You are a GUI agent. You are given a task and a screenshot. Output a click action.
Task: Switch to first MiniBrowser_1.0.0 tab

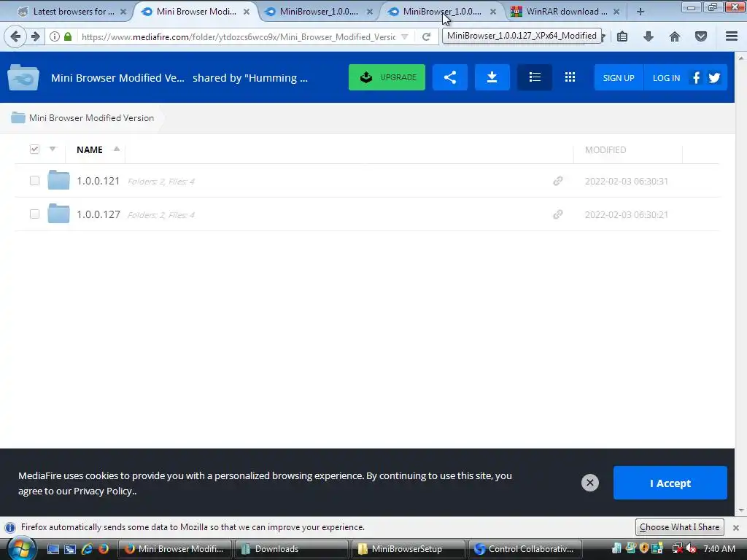[318, 12]
